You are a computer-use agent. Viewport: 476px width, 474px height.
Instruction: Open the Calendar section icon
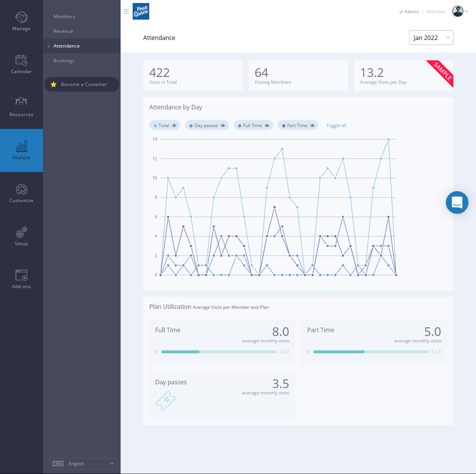(21, 60)
